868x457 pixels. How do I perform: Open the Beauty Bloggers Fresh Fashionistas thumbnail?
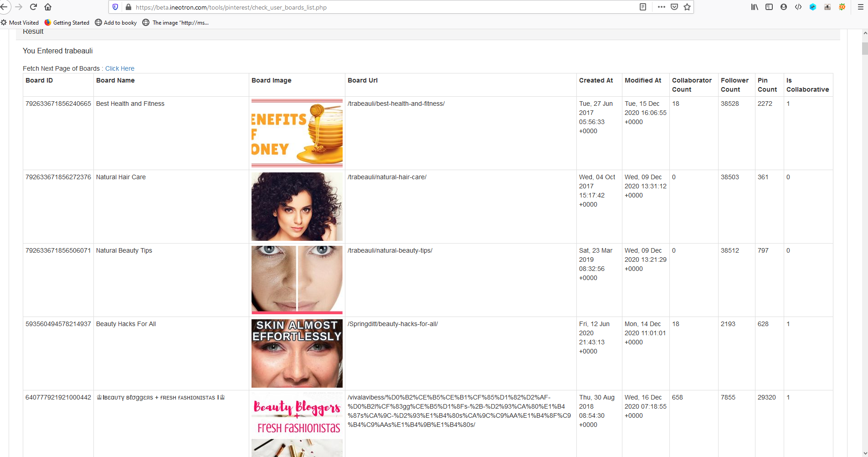point(297,425)
